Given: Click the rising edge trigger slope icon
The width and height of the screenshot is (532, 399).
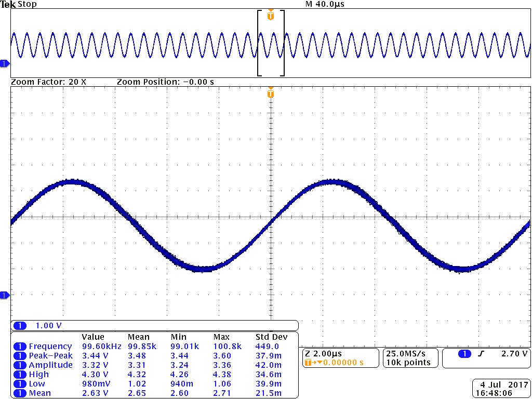Looking at the screenshot, I should click(x=481, y=354).
